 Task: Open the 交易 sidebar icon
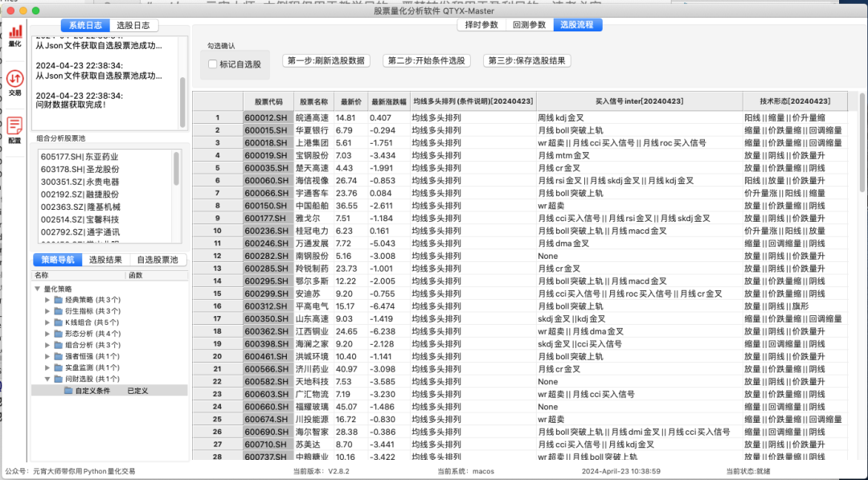click(15, 83)
